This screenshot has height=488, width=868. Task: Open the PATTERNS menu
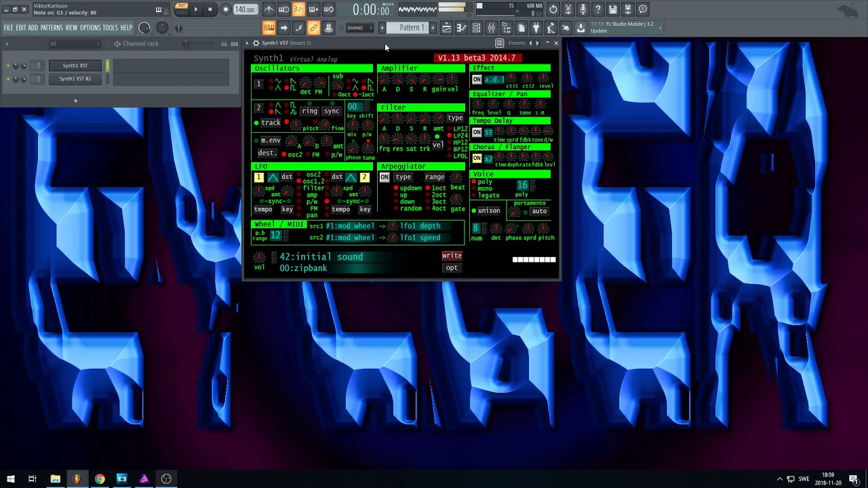[52, 28]
